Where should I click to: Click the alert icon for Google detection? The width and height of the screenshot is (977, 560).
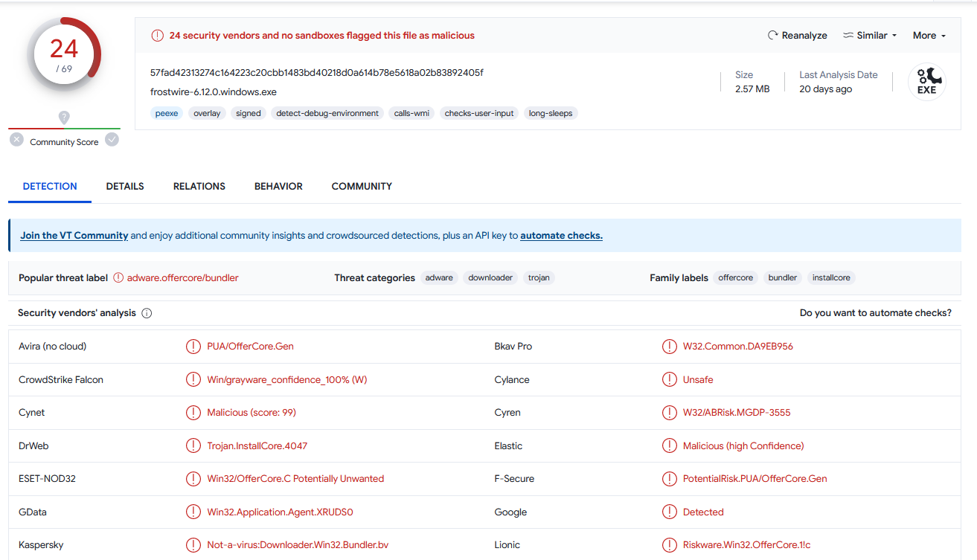(x=670, y=512)
